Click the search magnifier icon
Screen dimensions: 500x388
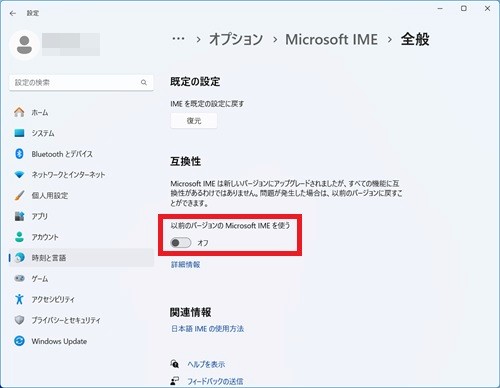point(144,82)
